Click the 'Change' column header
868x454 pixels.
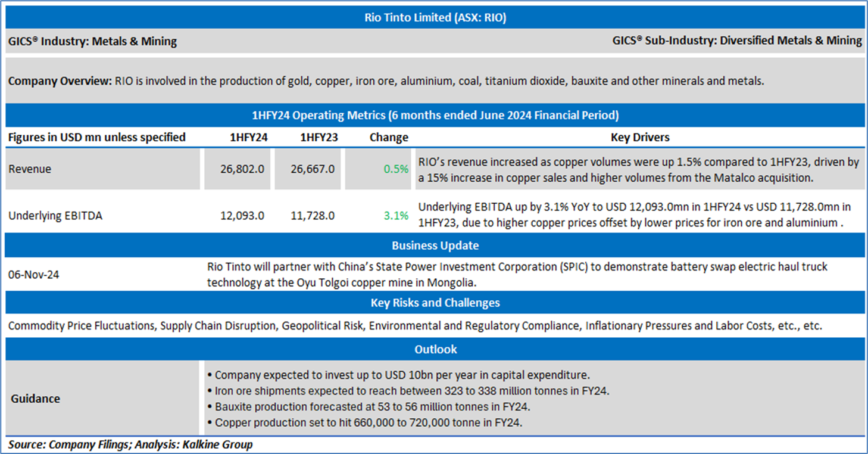pos(389,137)
